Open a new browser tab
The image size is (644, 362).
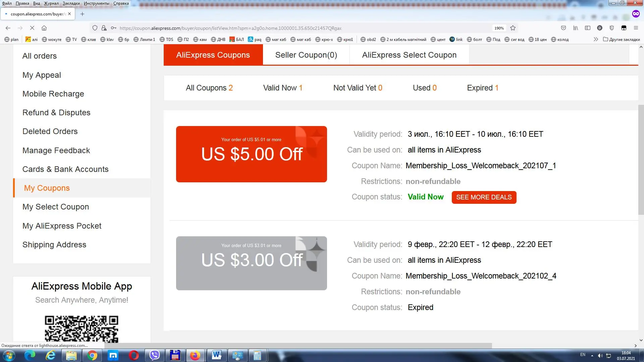click(82, 14)
